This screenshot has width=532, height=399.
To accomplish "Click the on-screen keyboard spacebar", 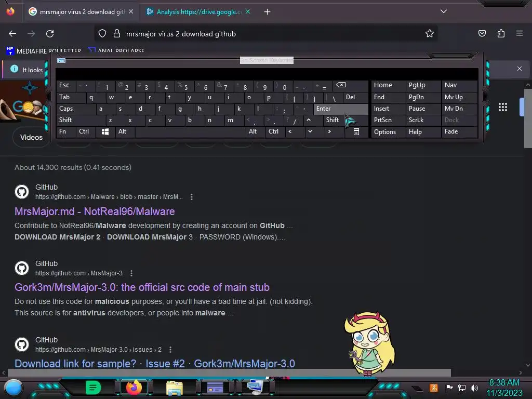I will click(x=190, y=131).
